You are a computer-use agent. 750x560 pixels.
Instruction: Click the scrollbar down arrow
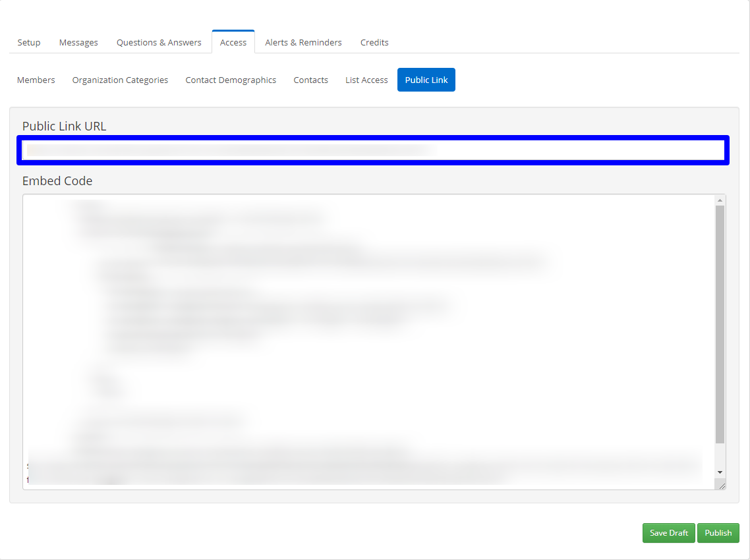click(x=720, y=472)
